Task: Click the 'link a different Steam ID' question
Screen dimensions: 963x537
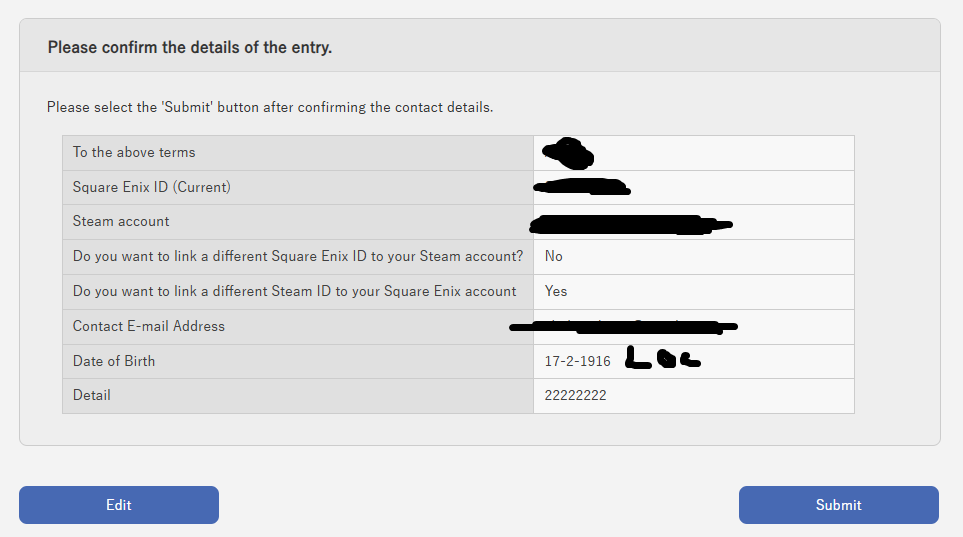Action: (295, 291)
